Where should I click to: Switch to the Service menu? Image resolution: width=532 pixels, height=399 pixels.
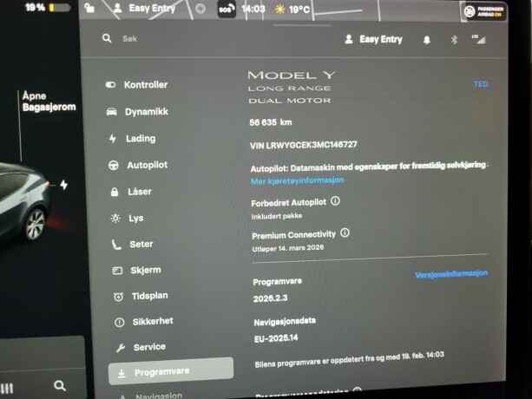tap(148, 347)
